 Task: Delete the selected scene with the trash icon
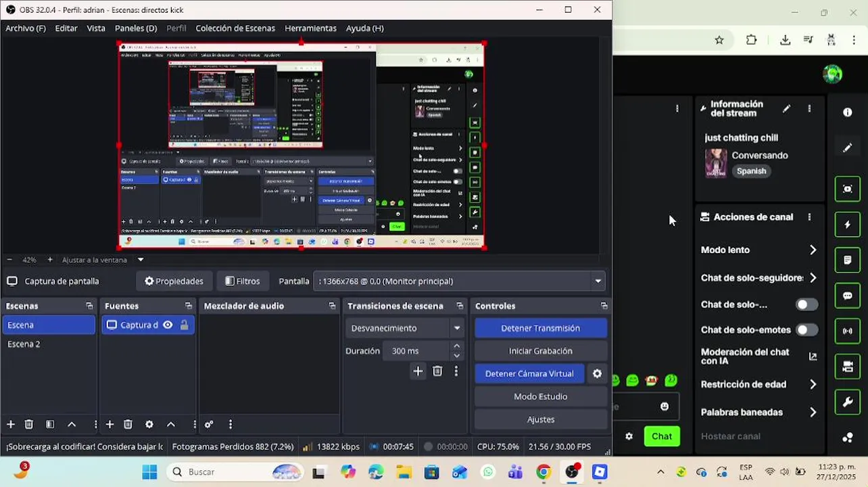29,424
